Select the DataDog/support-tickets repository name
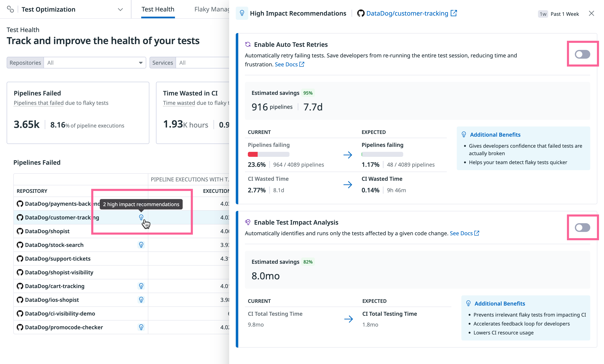Screen dimensions: 604x364 coord(58,259)
